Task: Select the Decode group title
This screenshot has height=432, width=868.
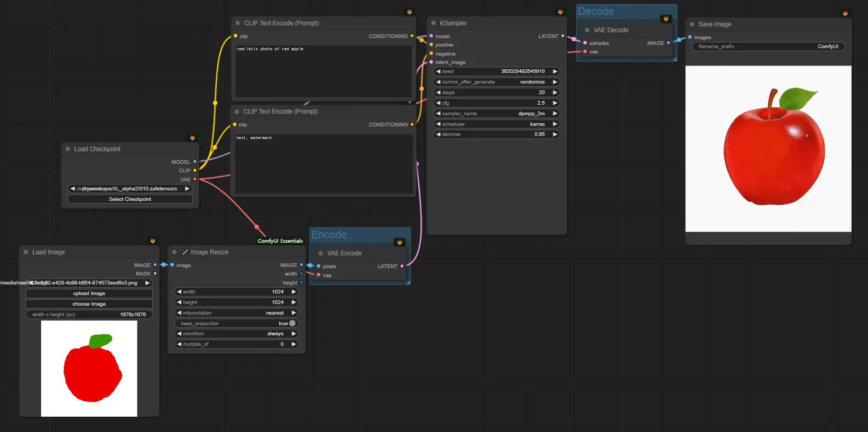Action: [x=596, y=11]
